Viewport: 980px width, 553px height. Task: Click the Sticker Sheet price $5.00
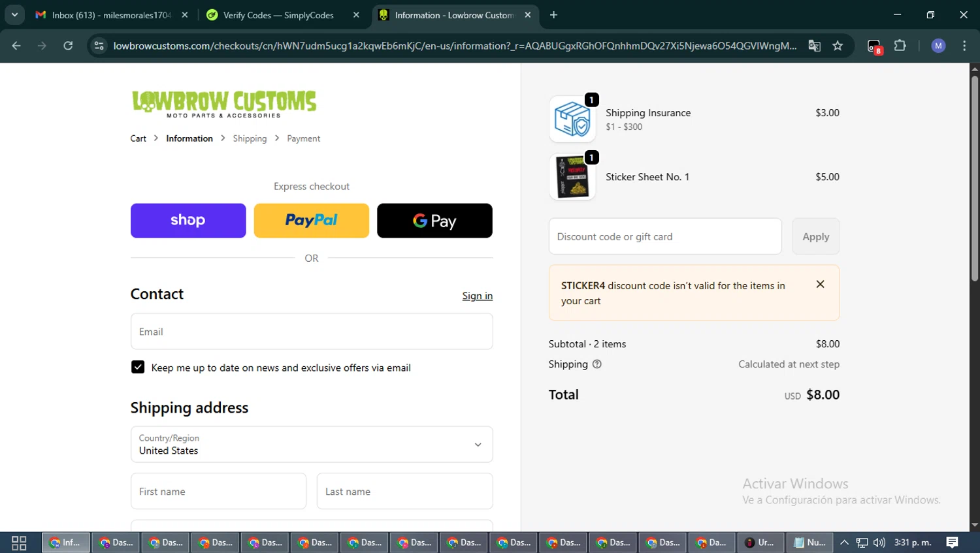pos(827,177)
